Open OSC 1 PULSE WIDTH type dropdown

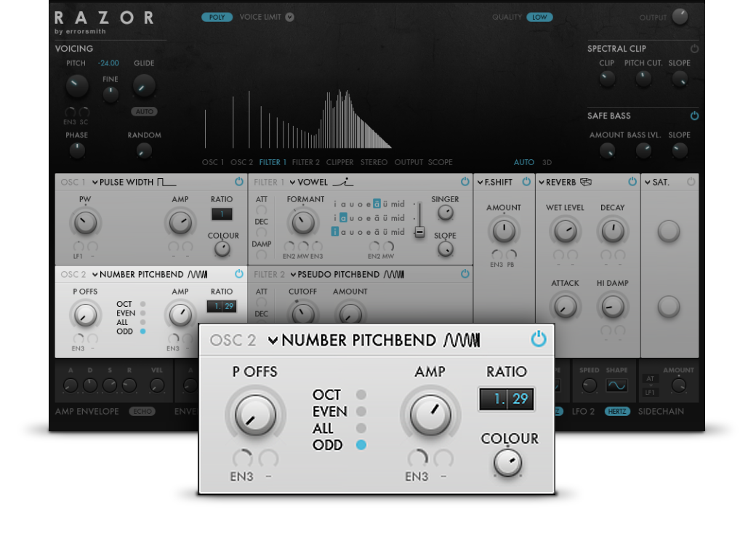95,183
